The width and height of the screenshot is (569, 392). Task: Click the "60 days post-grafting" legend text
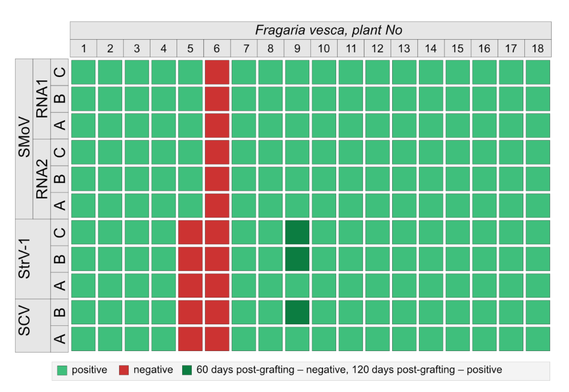(x=245, y=370)
